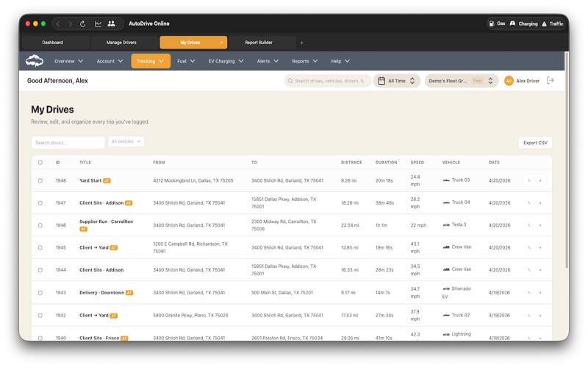Sort by the TITLE column header
Screen dimensions: 588x368
click(x=85, y=163)
